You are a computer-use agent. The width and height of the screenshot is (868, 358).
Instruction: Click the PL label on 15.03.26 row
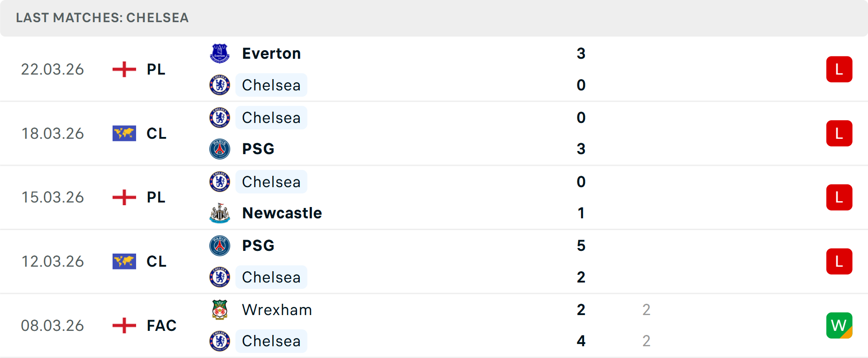[156, 198]
